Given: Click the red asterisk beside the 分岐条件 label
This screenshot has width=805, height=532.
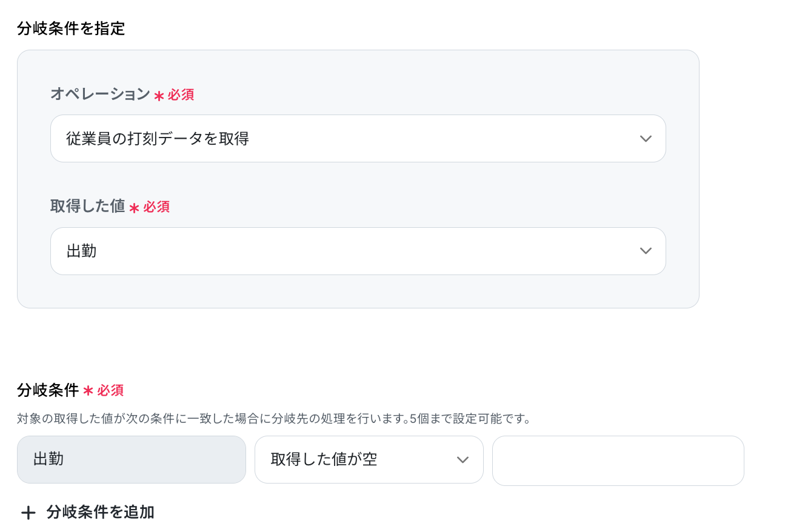Looking at the screenshot, I should click(88, 391).
